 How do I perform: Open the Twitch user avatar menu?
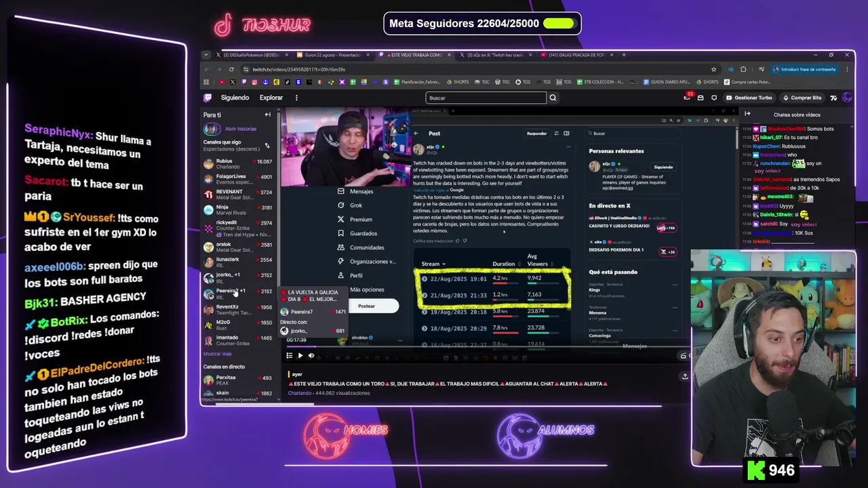click(847, 98)
